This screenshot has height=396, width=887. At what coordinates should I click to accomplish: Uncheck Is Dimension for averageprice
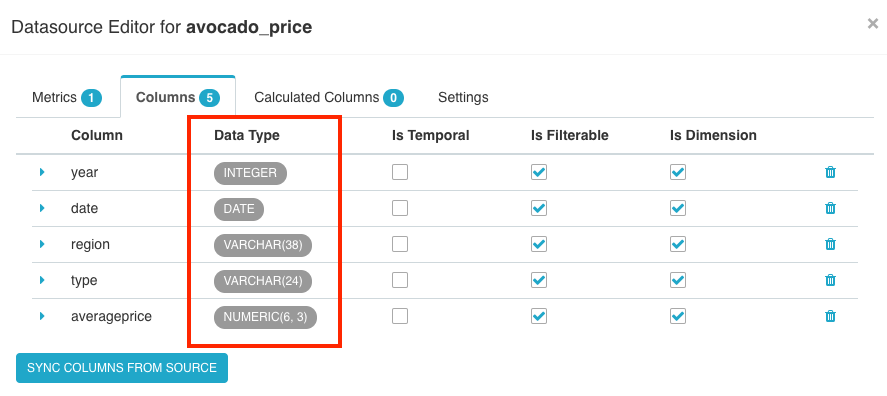[x=678, y=316]
